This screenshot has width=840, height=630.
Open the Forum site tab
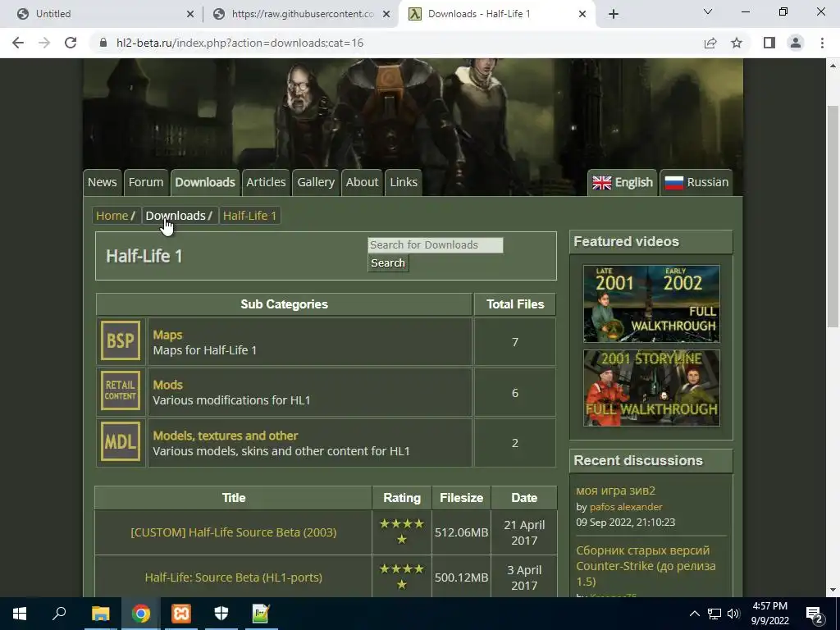coord(146,182)
